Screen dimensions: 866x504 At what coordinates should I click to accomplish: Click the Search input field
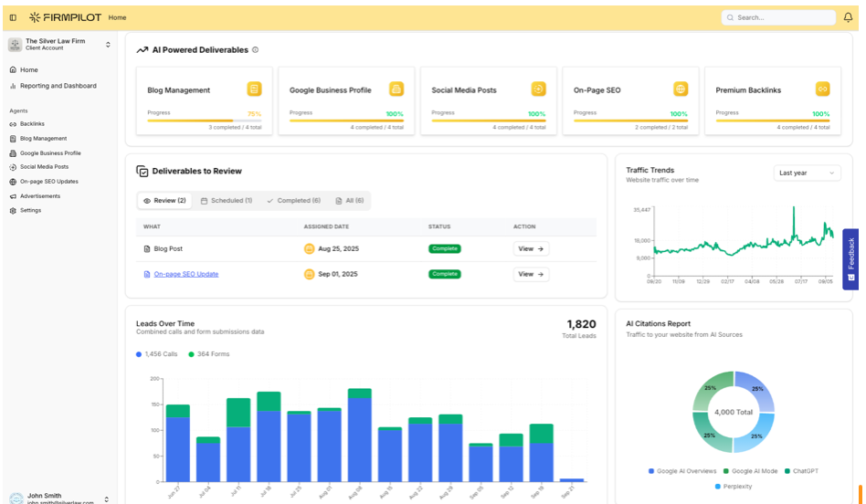click(x=777, y=17)
